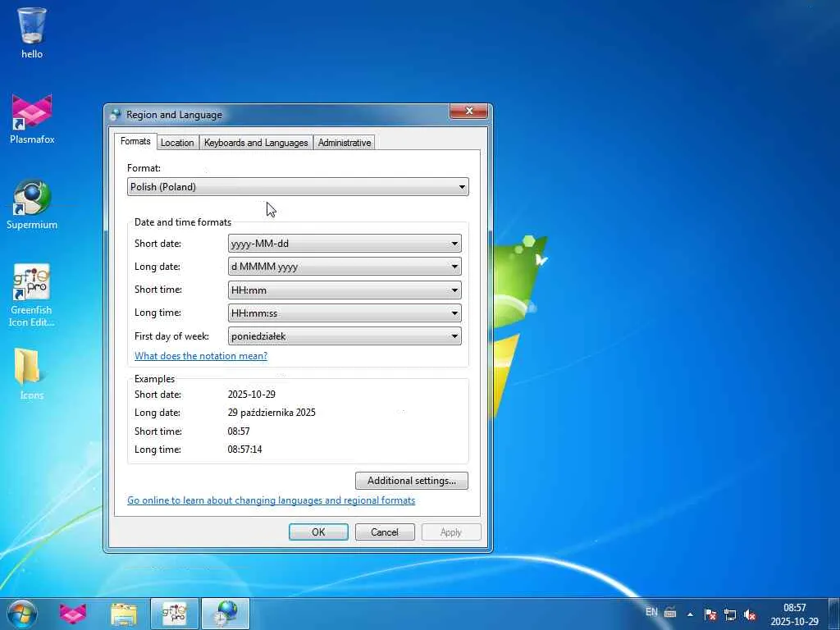Confirm with the OK button
This screenshot has width=840, height=630.
318,532
